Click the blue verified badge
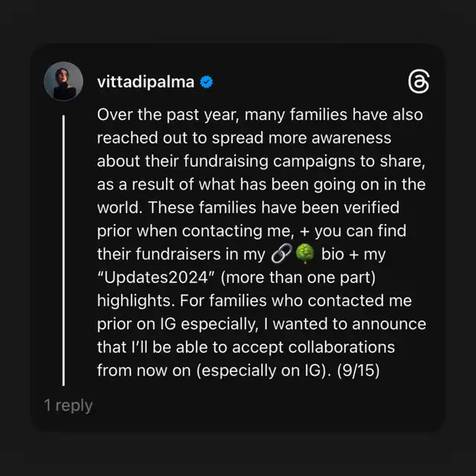This screenshot has width=476, height=476. (x=207, y=82)
